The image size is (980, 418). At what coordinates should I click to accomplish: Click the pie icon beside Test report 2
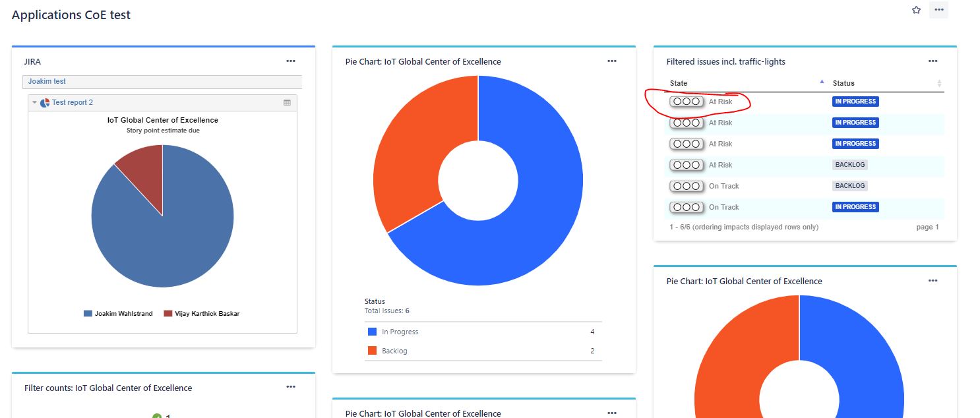coord(45,103)
